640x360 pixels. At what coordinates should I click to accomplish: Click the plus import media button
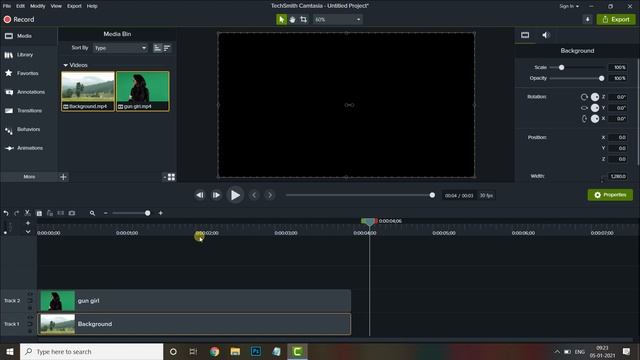point(63,177)
